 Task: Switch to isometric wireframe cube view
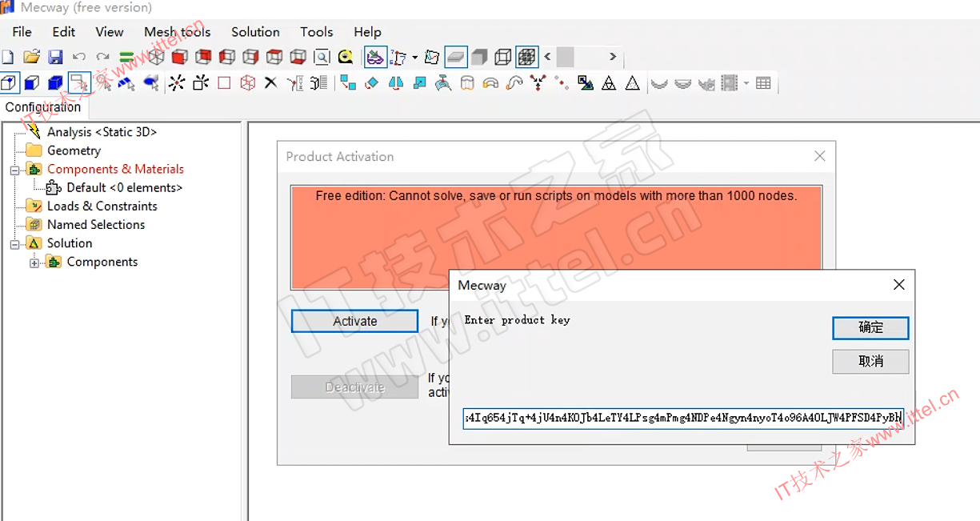click(x=156, y=57)
